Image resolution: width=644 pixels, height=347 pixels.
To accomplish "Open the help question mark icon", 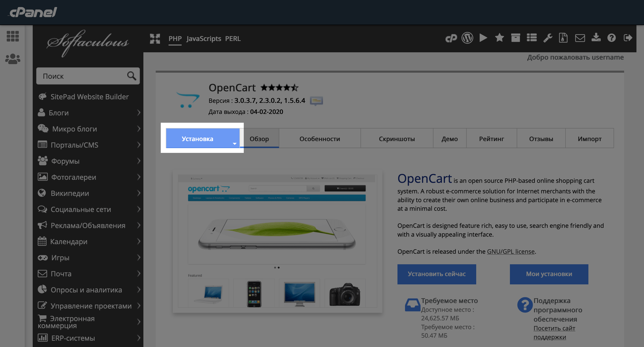I will pyautogui.click(x=612, y=38).
